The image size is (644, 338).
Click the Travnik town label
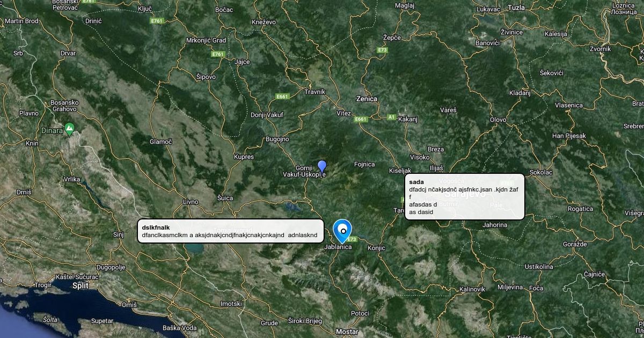point(314,92)
